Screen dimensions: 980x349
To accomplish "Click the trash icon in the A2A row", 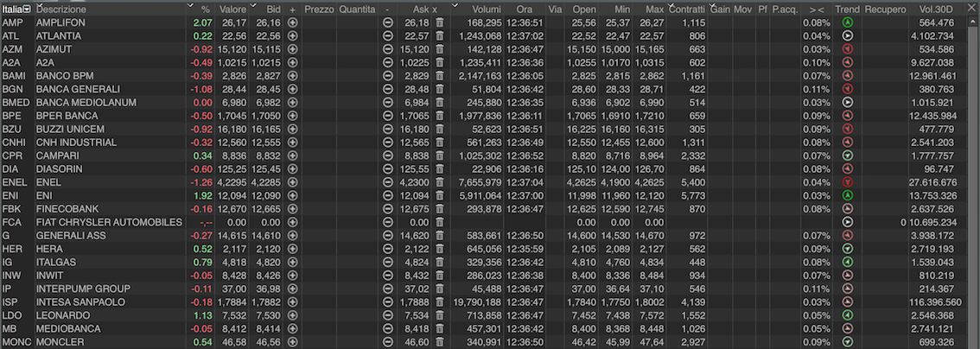I will 439,62.
